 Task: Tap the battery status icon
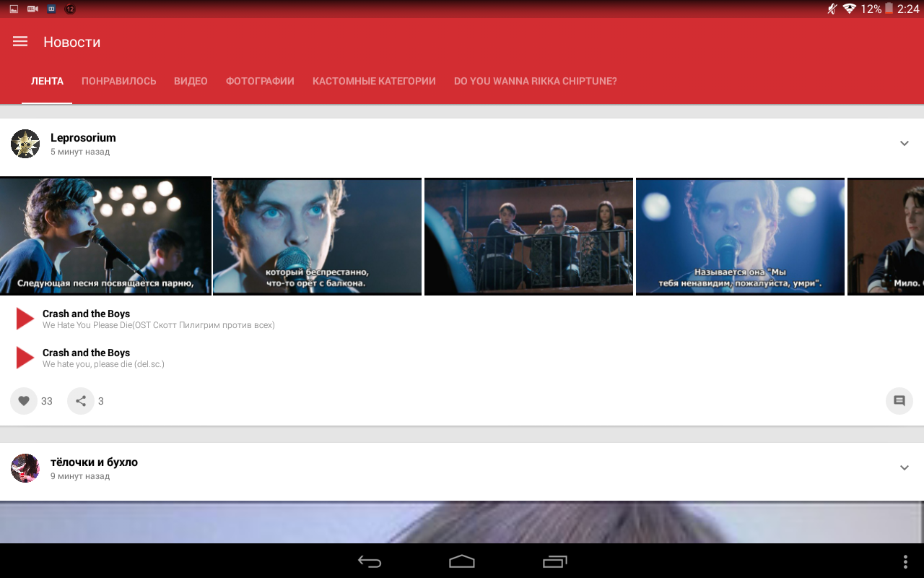[889, 9]
